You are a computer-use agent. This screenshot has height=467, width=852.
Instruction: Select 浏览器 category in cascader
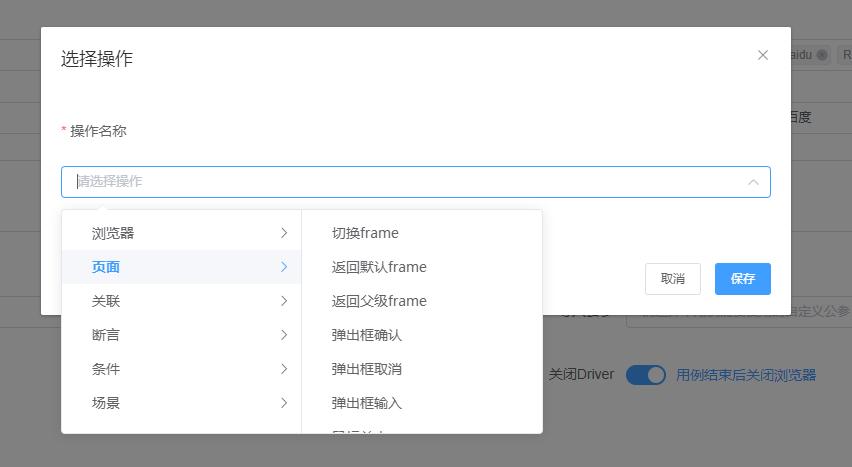181,233
